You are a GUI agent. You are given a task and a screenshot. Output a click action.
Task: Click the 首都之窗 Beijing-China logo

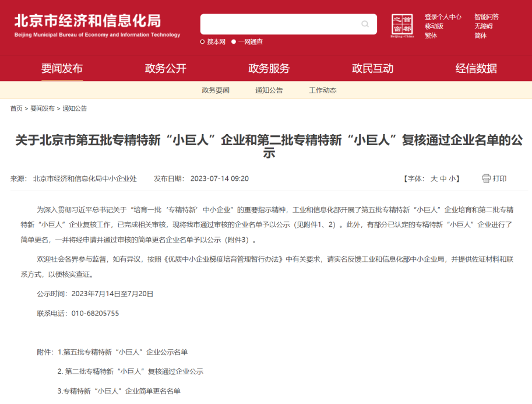coord(402,26)
